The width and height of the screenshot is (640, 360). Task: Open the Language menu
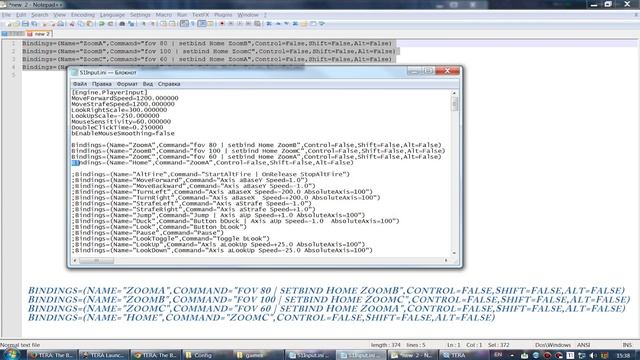click(112, 15)
